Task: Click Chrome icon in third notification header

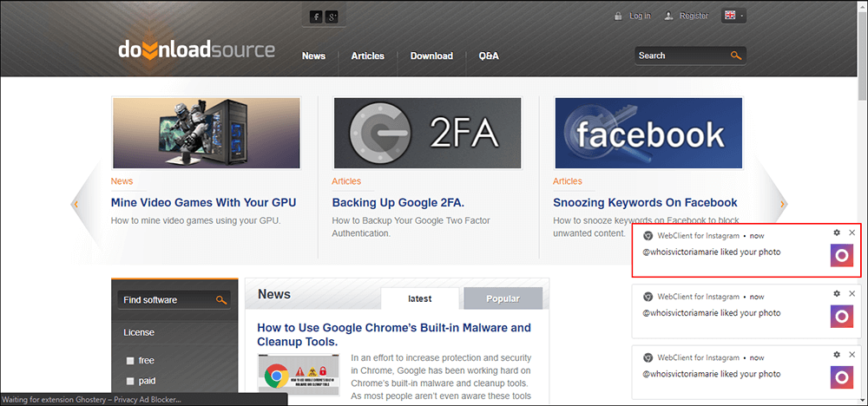Action: tap(648, 358)
